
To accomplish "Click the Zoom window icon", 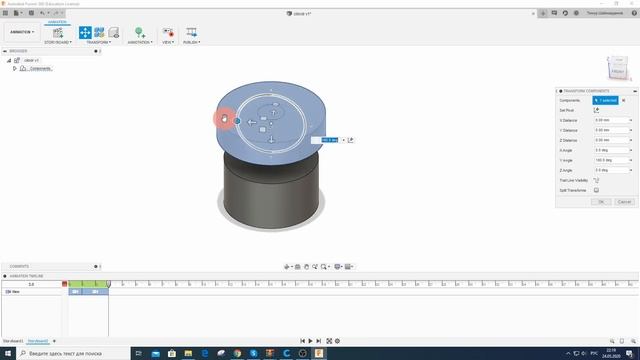I will pyautogui.click(x=324, y=267).
